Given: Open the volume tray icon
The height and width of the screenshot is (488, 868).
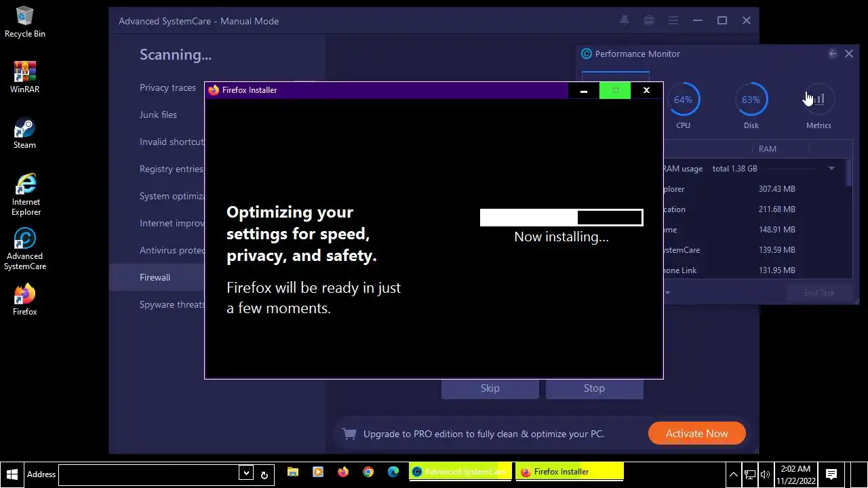Looking at the screenshot, I should 765,474.
